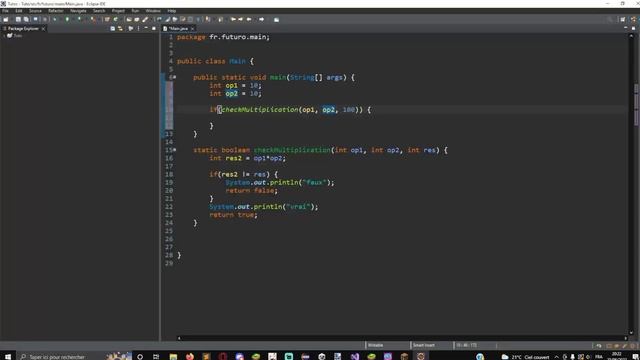Screen dimensions: 640x360
Task: Click the Writable status bar field
Action: [376, 345]
